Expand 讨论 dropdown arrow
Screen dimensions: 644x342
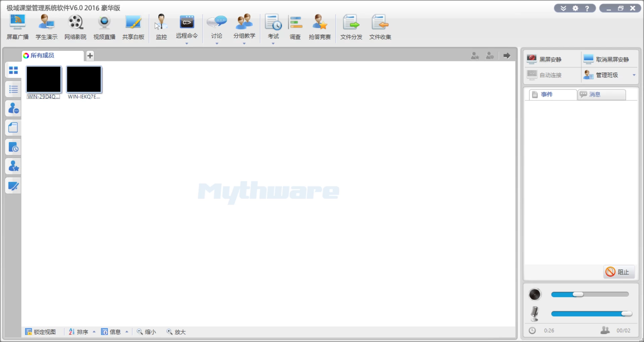[217, 43]
